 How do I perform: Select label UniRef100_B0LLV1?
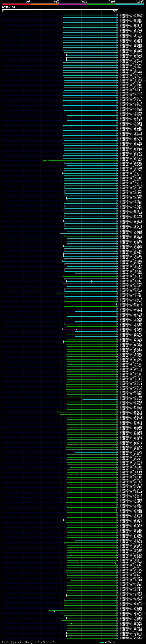coord(131,304)
